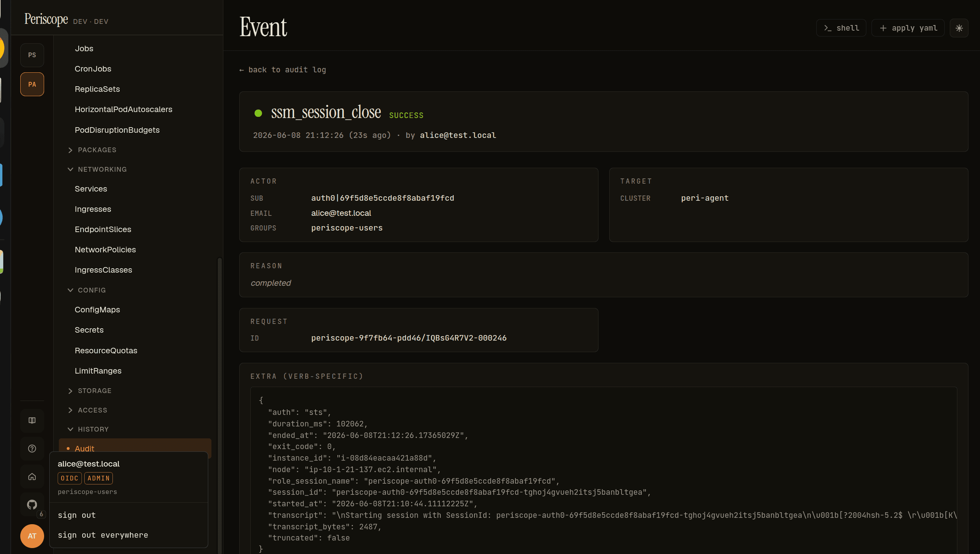
Task: Open PodDisruptionBudgets page
Action: coord(117,130)
